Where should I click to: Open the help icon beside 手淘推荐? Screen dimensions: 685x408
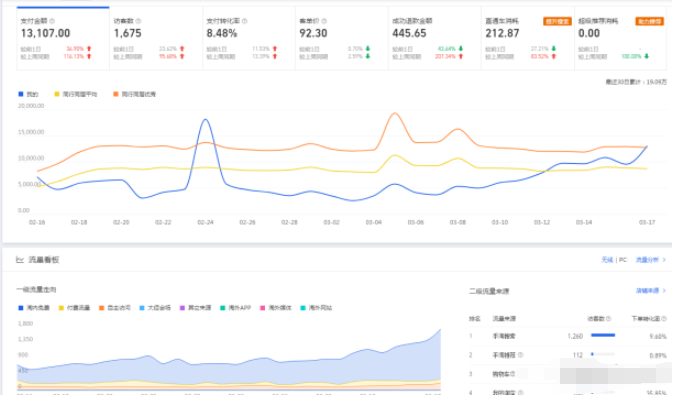pos(520,355)
